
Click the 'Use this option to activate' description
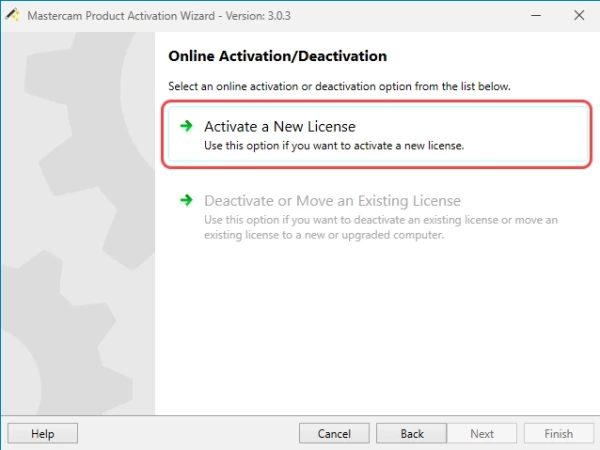(x=335, y=146)
